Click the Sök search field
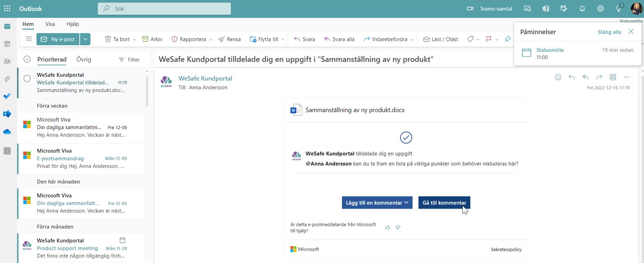644x263 pixels. click(164, 8)
